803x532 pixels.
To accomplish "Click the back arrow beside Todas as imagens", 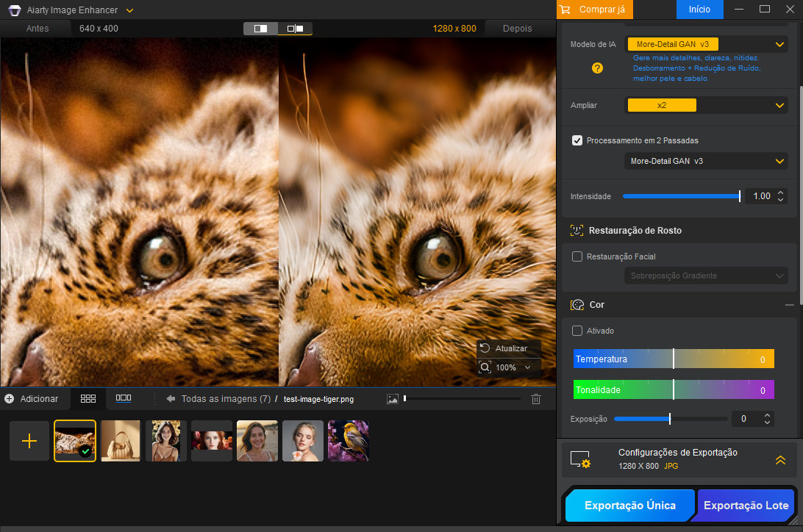I will tap(171, 399).
